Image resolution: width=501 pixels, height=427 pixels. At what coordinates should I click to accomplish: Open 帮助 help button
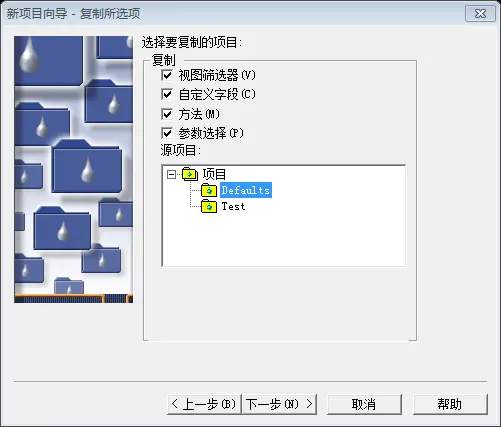[450, 404]
